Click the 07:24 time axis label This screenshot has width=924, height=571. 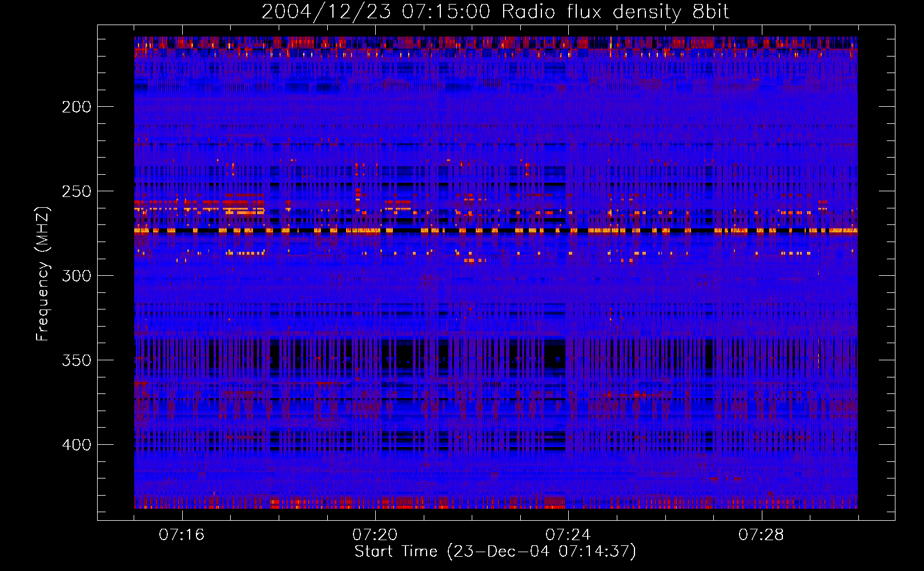coord(568,535)
